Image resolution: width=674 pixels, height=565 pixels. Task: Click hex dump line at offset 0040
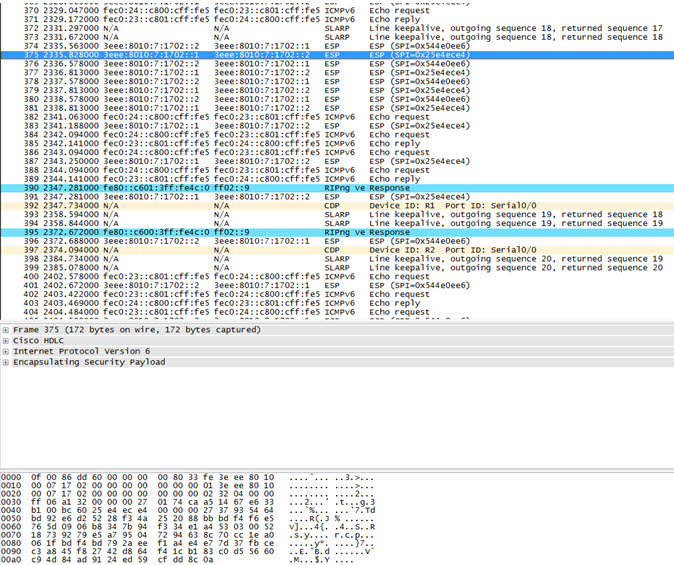coord(188,510)
